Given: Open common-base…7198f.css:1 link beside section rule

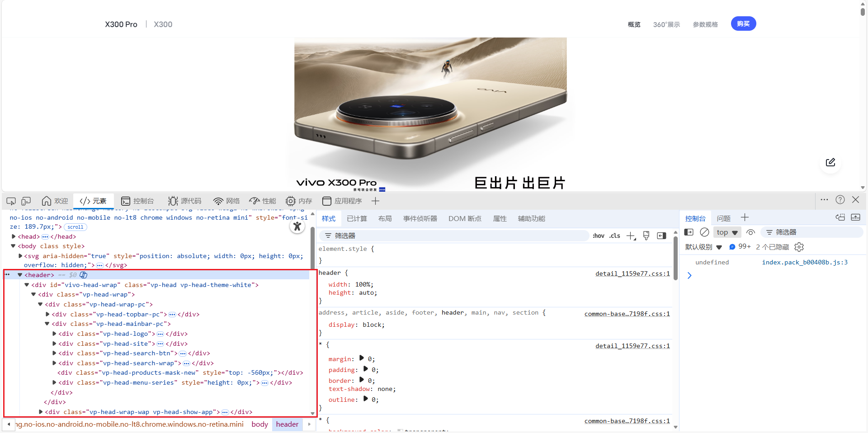Looking at the screenshot, I should point(627,314).
